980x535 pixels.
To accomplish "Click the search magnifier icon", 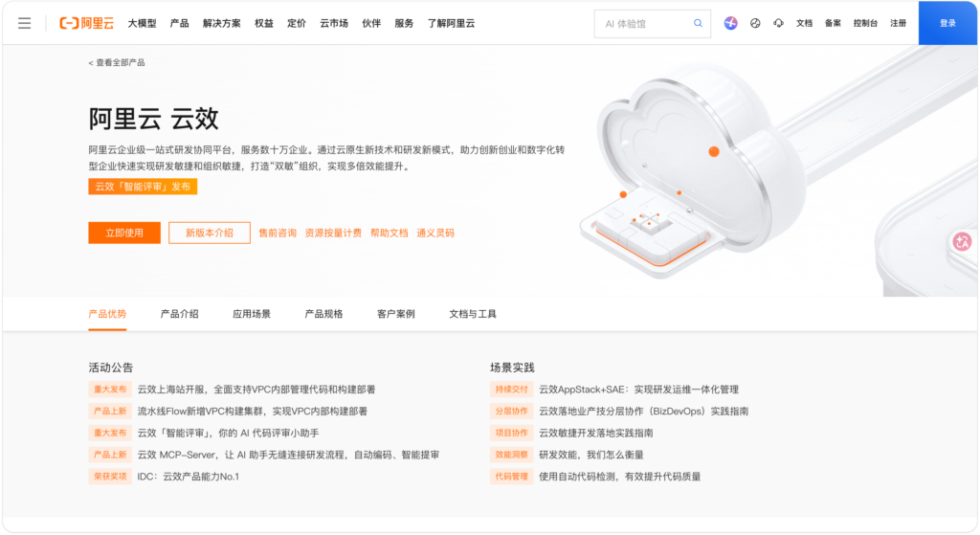I will pos(698,23).
